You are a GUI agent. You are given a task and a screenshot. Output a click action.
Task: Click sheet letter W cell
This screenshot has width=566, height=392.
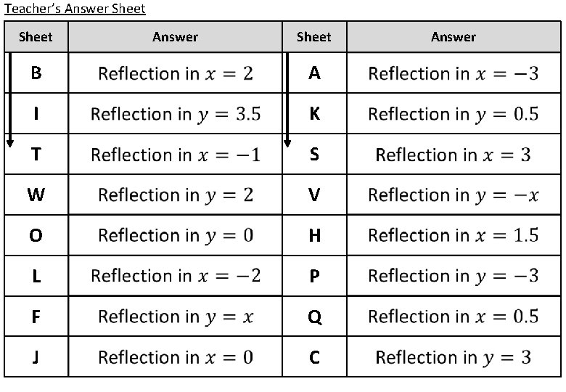click(36, 195)
